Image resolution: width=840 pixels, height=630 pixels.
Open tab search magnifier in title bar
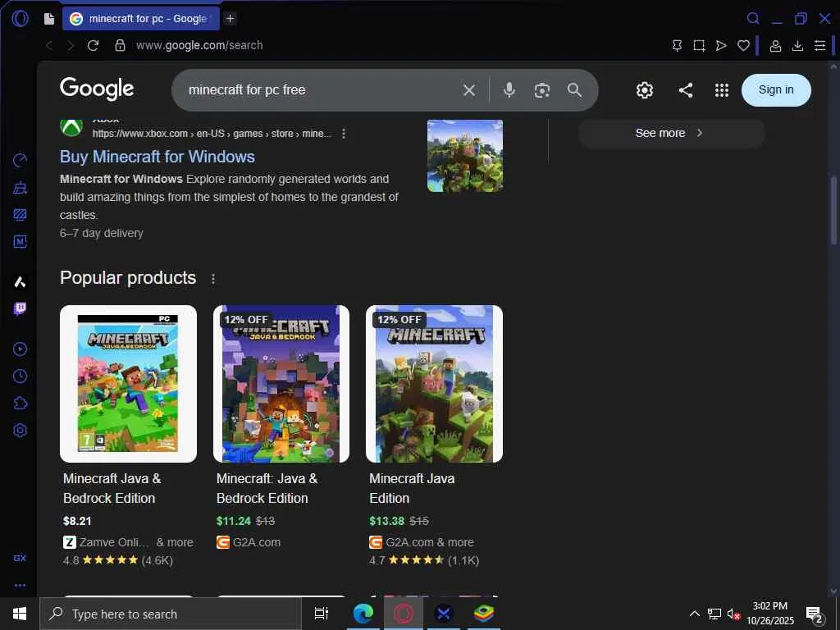coord(753,18)
